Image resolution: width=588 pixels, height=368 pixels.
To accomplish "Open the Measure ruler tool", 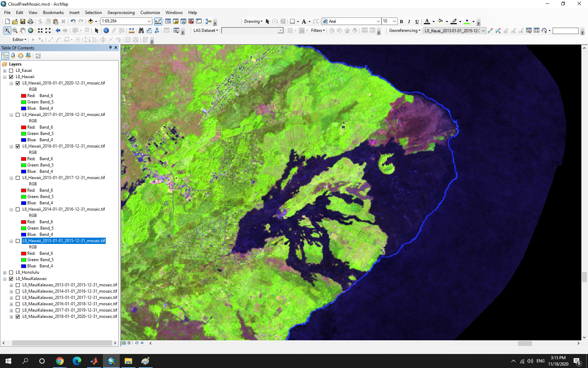I will pos(132,30).
